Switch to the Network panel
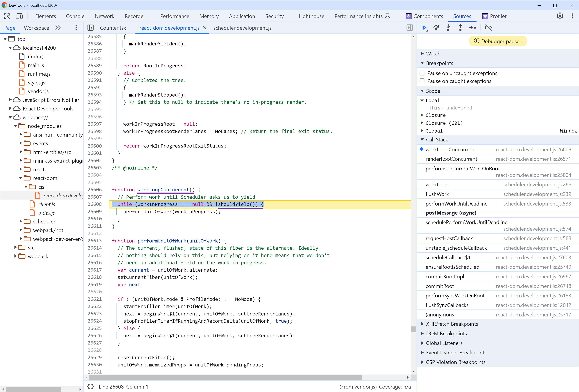579x392 pixels. pyautogui.click(x=104, y=16)
